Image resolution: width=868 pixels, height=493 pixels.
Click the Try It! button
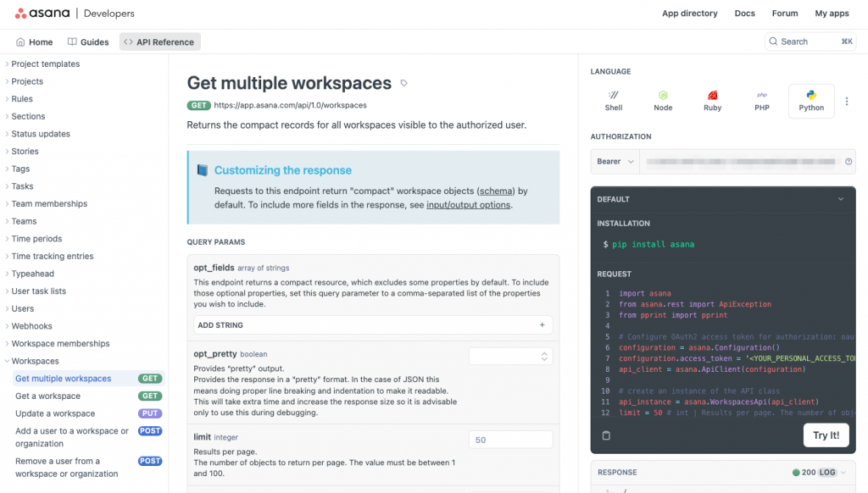pyautogui.click(x=826, y=435)
